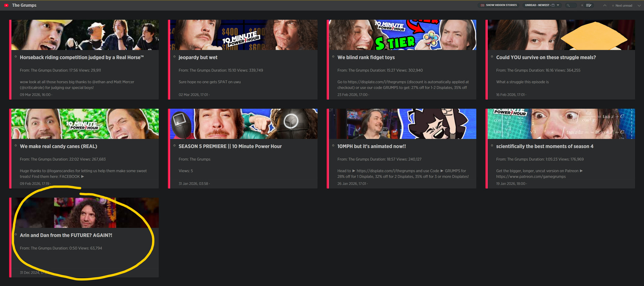Click The Grumps feed title in header
Image resolution: width=644 pixels, height=286 pixels.
pyautogui.click(x=24, y=5)
